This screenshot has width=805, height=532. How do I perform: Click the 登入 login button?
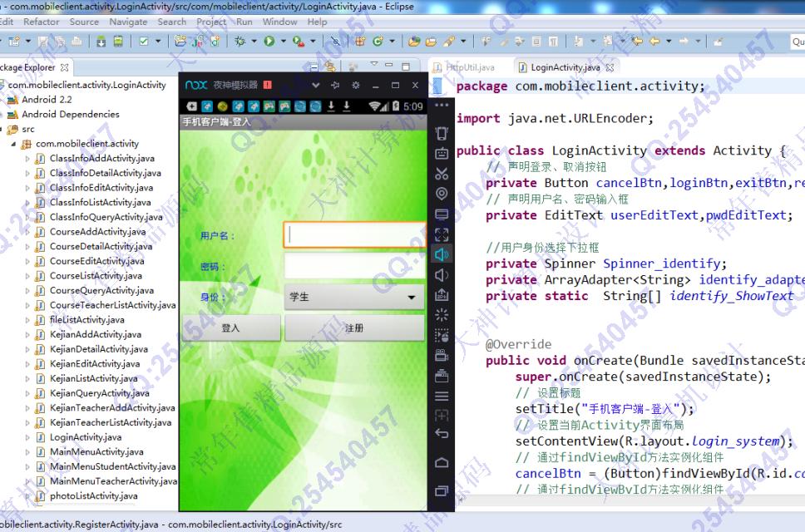[x=231, y=328]
